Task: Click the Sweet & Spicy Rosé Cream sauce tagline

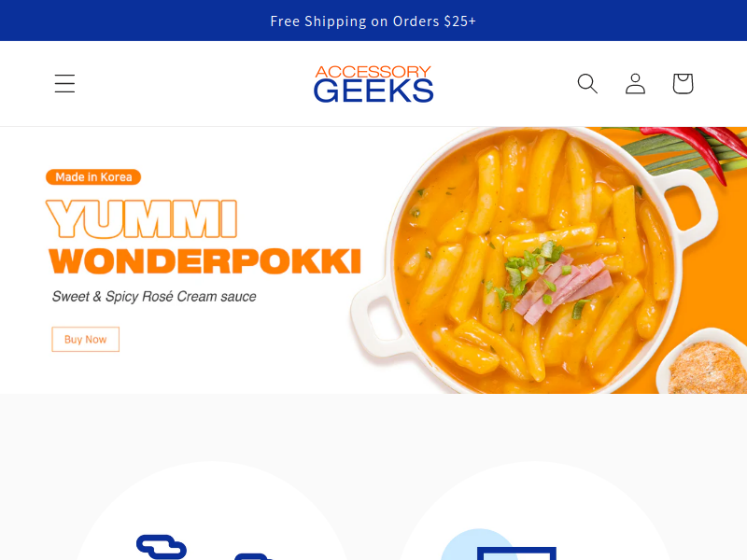Action: [154, 297]
